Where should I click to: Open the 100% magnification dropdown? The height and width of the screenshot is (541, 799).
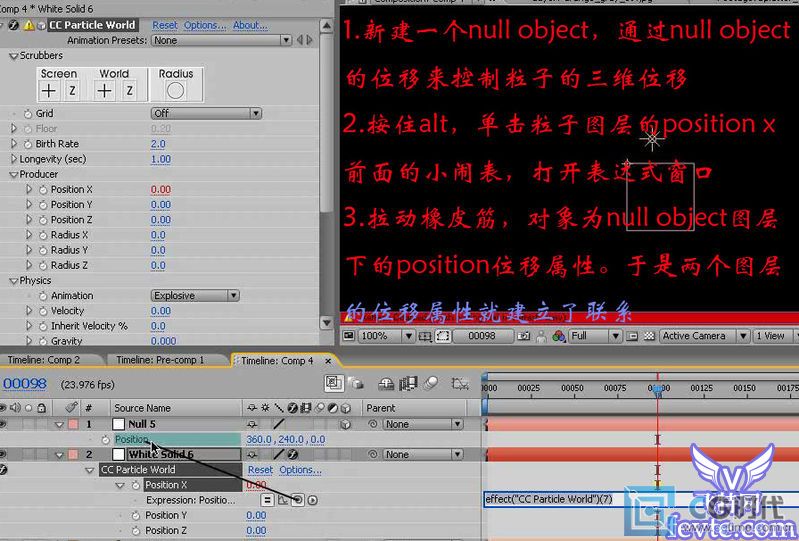tap(386, 336)
